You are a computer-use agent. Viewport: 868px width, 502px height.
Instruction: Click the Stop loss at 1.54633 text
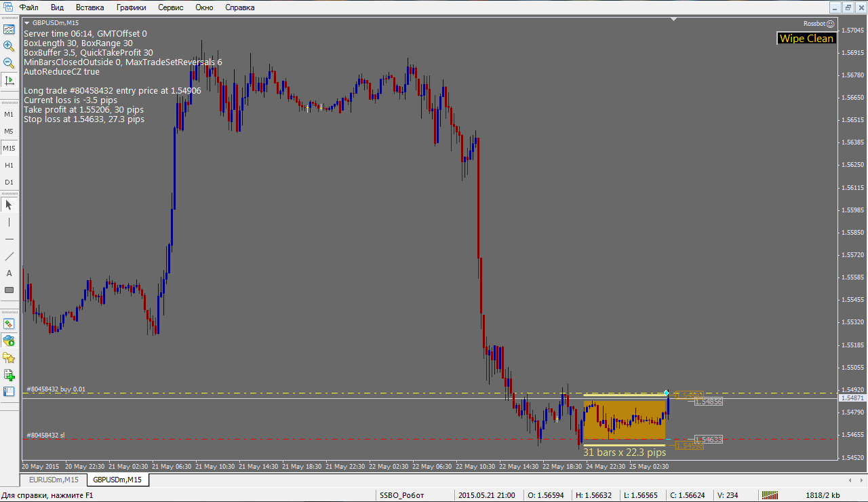tap(84, 119)
